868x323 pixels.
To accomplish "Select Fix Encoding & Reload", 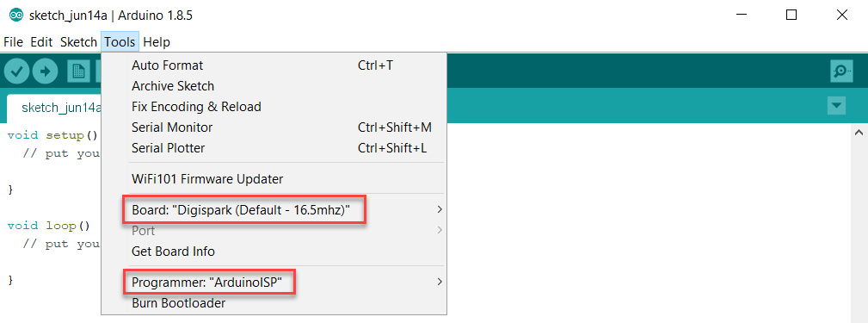I will click(x=274, y=106).
